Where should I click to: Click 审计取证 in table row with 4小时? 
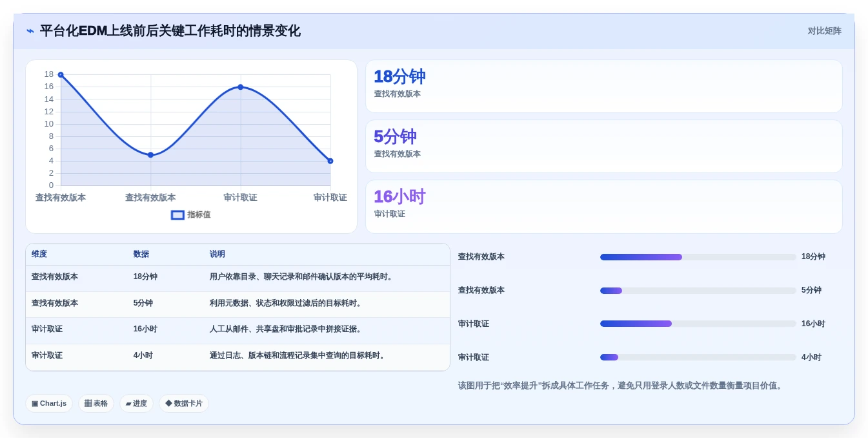47,356
